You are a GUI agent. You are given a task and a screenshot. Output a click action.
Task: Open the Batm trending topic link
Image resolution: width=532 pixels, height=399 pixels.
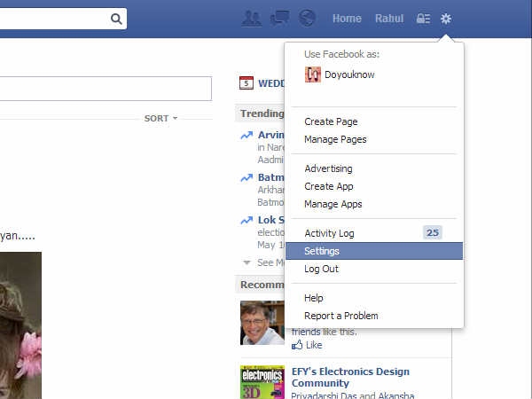tap(270, 177)
